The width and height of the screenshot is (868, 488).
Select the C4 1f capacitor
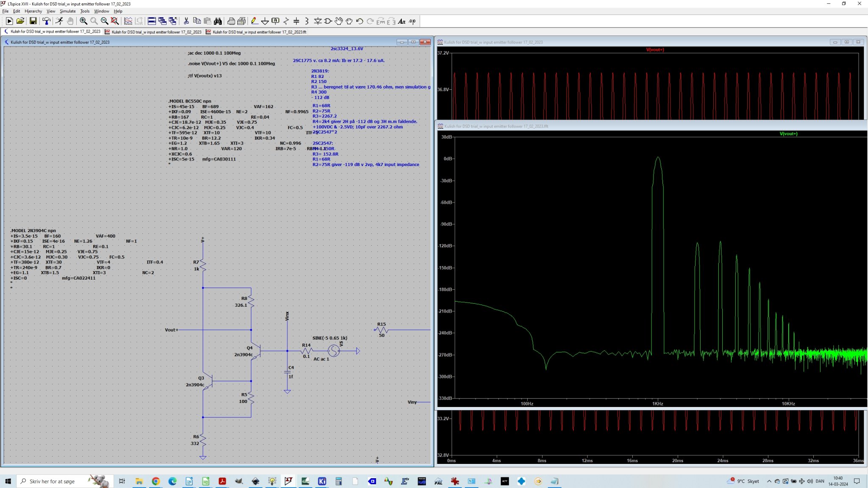(x=287, y=372)
